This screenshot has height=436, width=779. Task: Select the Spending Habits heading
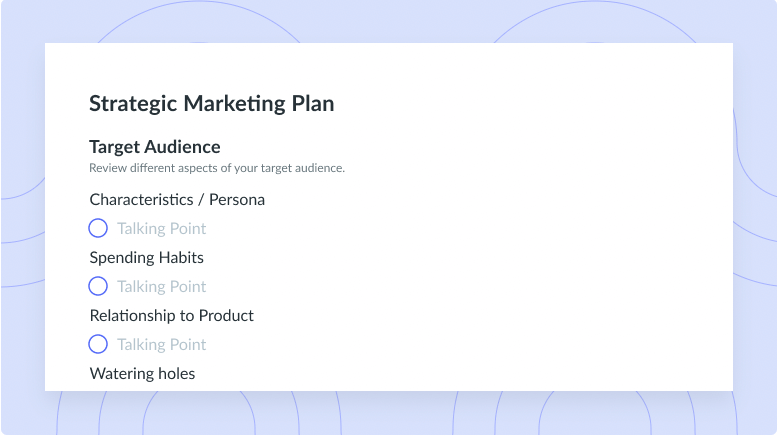pyautogui.click(x=147, y=258)
